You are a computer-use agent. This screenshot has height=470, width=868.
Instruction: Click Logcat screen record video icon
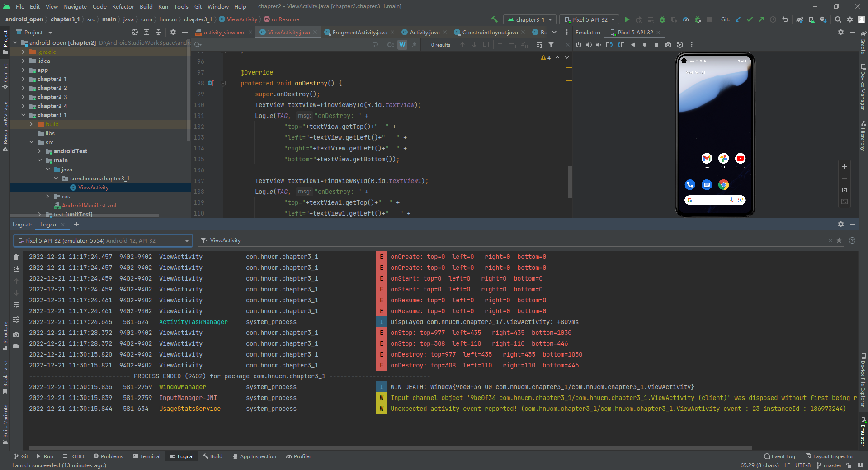[16, 347]
